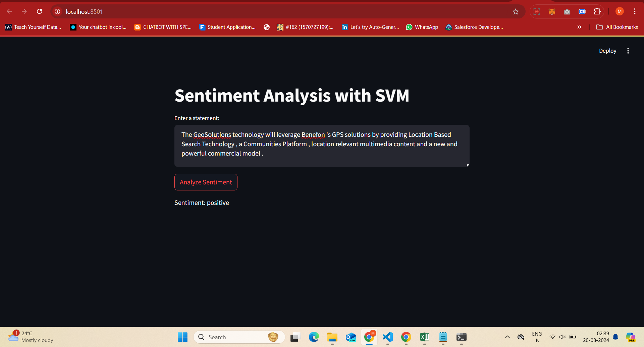Open Let's try Auto-Gener LinkedIn bookmark
Screen dimensions: 644x347
(x=370, y=27)
